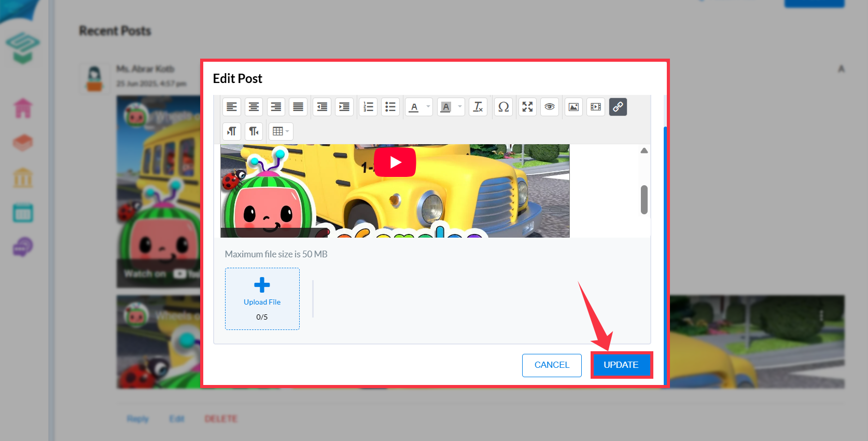Set left-to-right text direction
The width and height of the screenshot is (868, 441).
tap(232, 131)
